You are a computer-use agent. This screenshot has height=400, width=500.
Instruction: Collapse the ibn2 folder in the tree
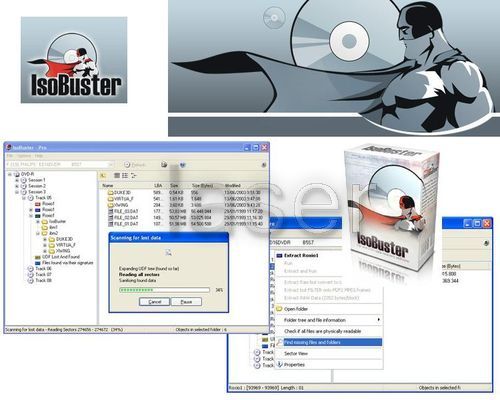(38, 233)
